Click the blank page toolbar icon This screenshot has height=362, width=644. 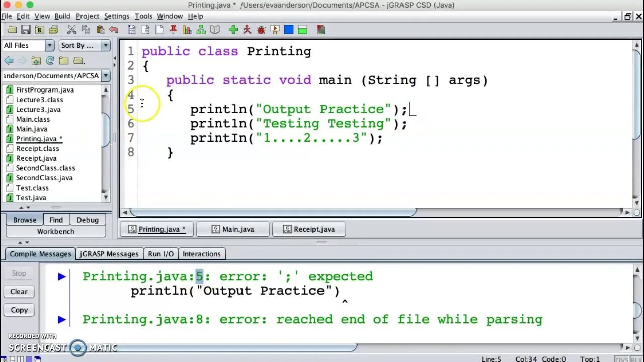click(159, 30)
